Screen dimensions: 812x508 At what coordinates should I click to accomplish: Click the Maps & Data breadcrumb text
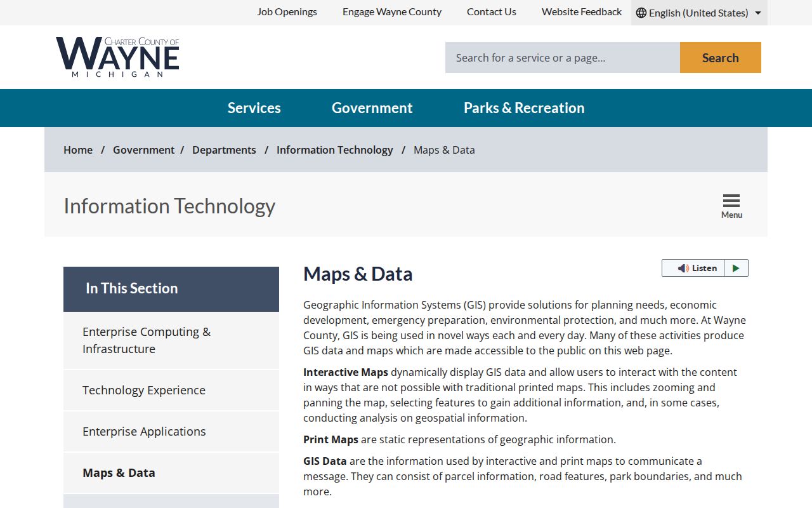(444, 150)
